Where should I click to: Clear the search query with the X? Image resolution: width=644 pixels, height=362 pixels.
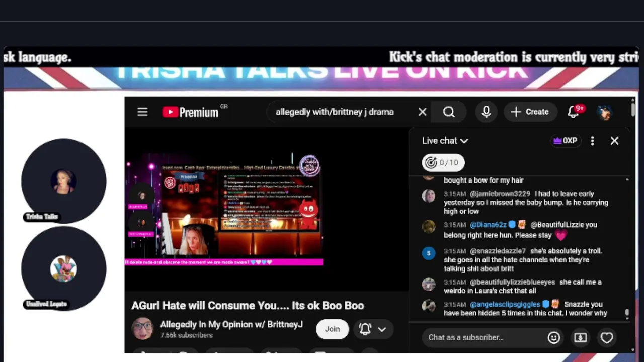(422, 112)
